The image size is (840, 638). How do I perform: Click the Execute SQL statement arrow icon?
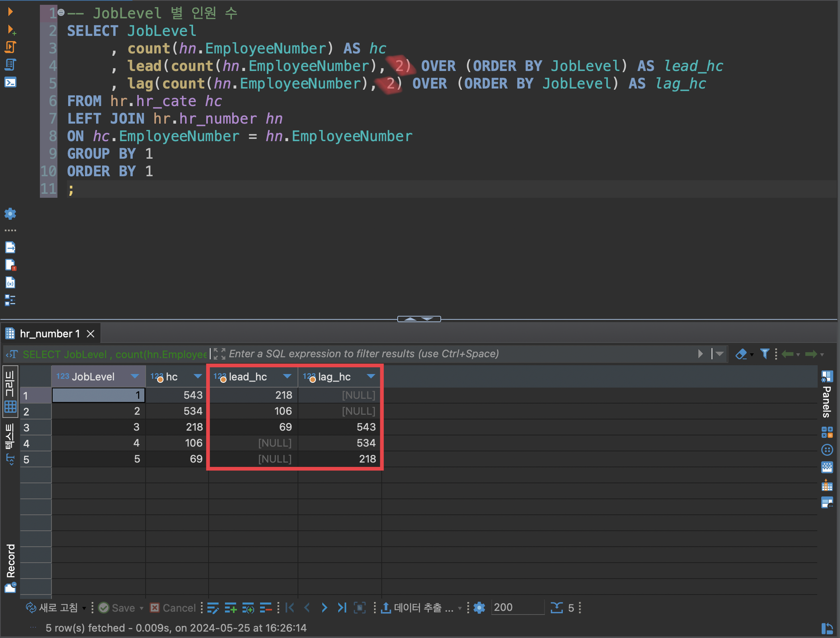pos(10,12)
